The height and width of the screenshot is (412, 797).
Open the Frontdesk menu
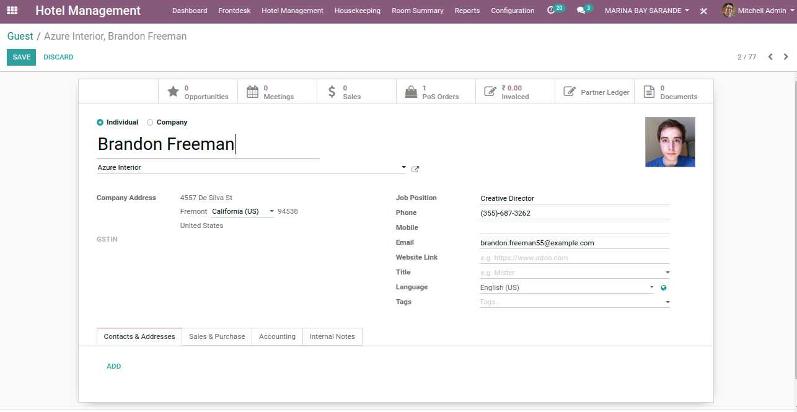(234, 11)
